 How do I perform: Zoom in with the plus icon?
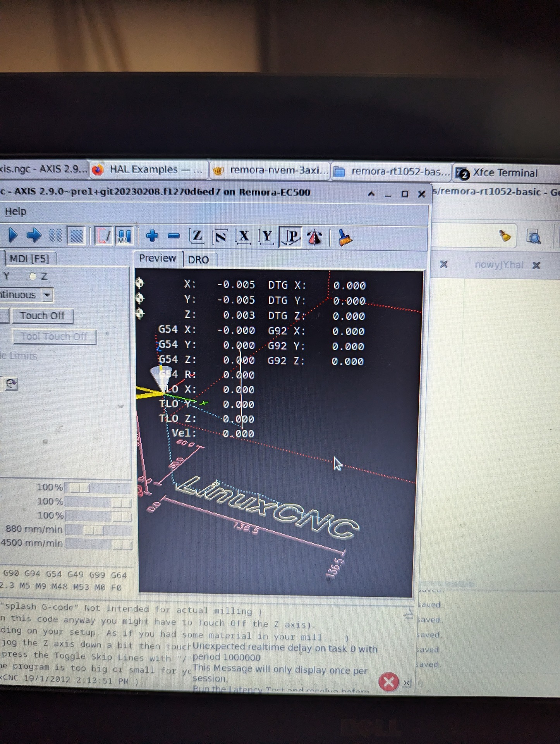point(152,236)
